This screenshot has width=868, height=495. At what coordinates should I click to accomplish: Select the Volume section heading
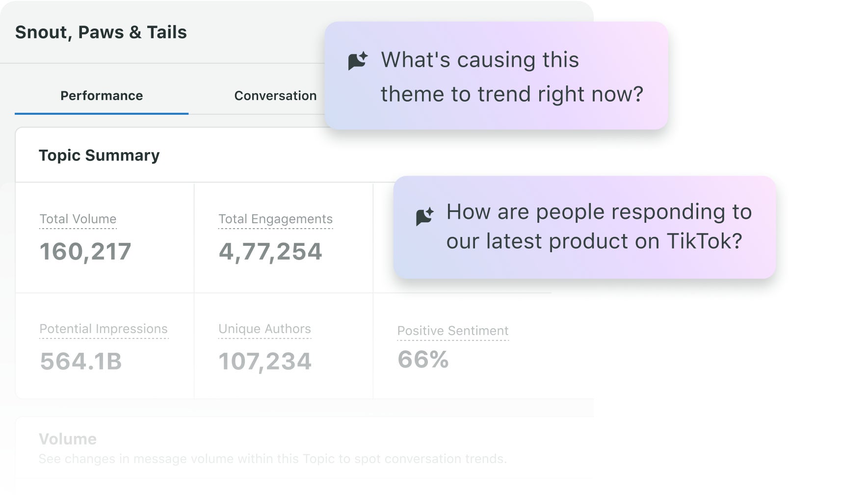tap(68, 439)
